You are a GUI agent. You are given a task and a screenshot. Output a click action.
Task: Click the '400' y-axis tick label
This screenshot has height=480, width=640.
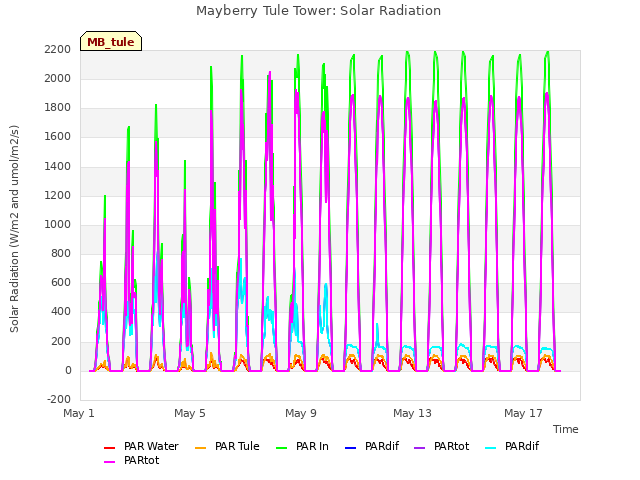tap(61, 312)
